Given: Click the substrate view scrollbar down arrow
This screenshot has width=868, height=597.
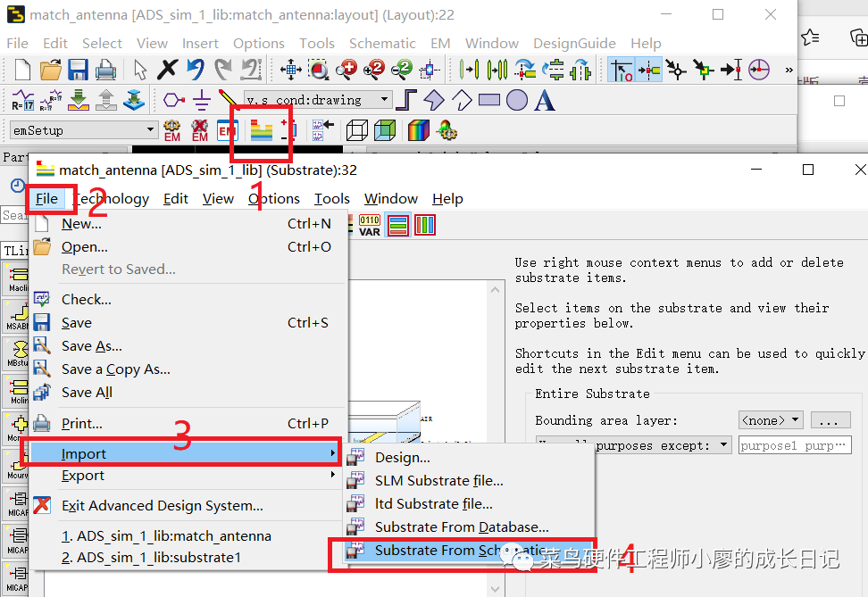Looking at the screenshot, I should (x=495, y=589).
